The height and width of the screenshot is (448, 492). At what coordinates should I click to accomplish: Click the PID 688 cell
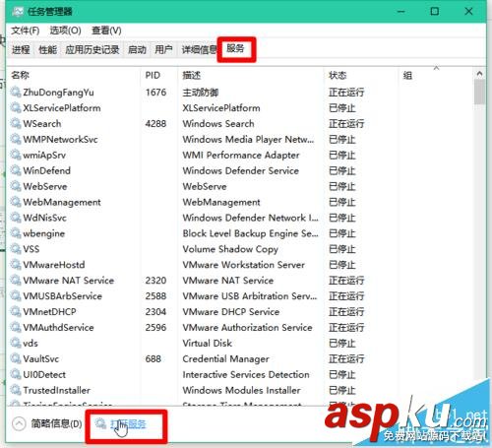154,358
